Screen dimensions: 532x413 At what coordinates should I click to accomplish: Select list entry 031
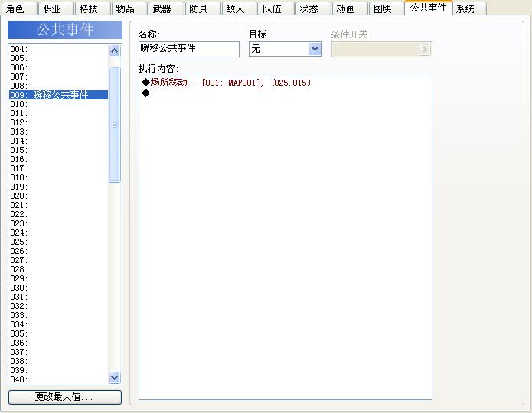pyautogui.click(x=58, y=297)
